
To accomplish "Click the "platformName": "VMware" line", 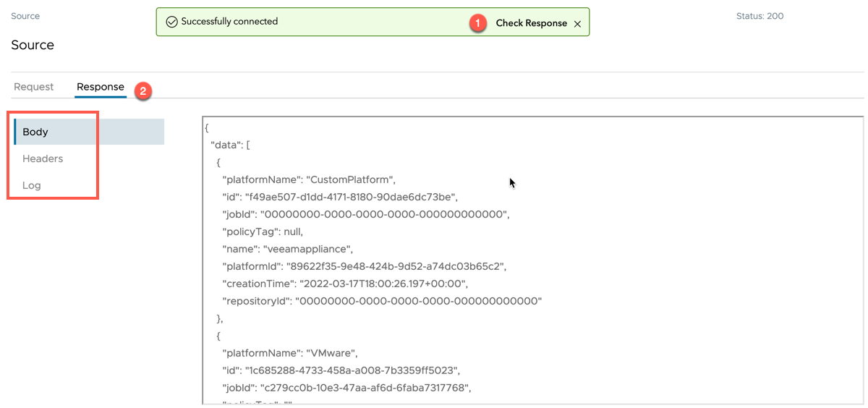I will [x=290, y=353].
